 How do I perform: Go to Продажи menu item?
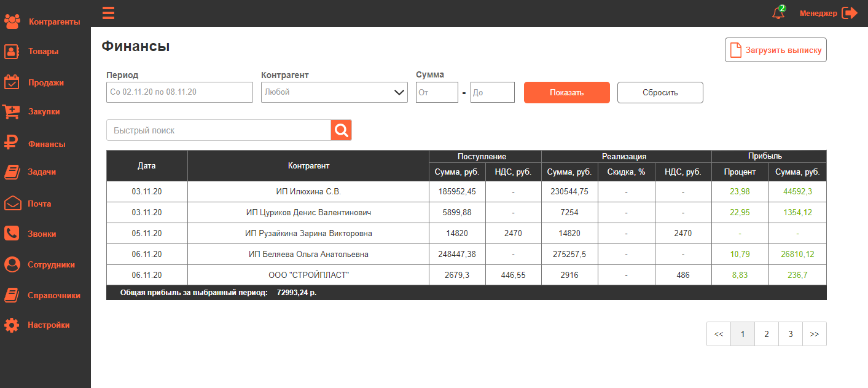46,82
